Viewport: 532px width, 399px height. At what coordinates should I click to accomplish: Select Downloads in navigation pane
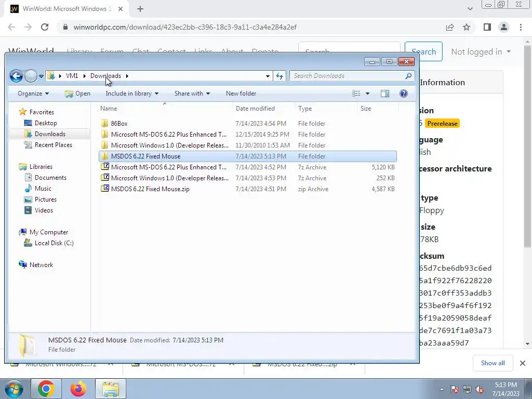tap(50, 134)
